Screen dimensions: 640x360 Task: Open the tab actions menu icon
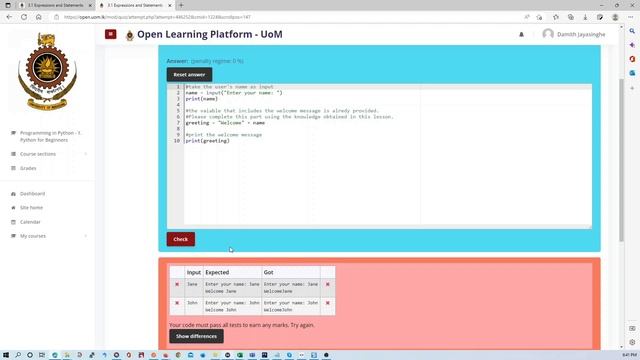pos(8,5)
